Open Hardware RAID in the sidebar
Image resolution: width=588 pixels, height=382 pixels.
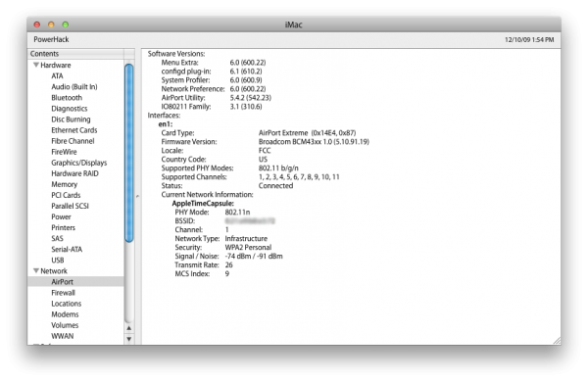point(75,173)
